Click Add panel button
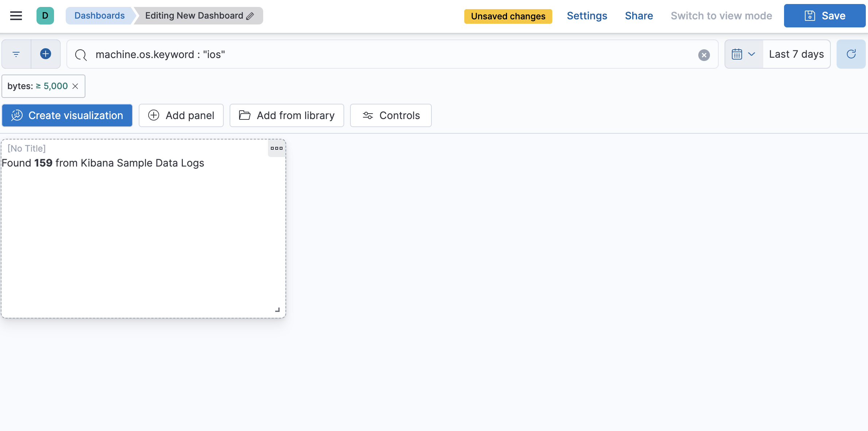Image resolution: width=868 pixels, height=431 pixels. tap(181, 115)
